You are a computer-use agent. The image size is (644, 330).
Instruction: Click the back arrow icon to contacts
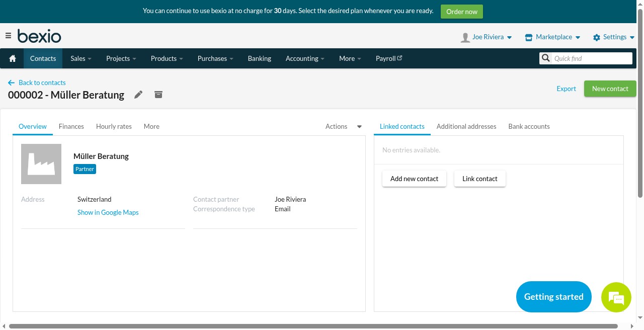pyautogui.click(x=11, y=82)
